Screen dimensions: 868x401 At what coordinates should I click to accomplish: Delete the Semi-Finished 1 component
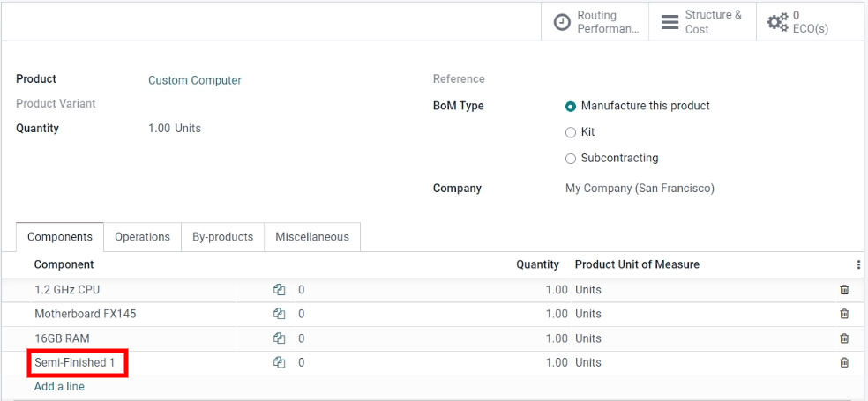pyautogui.click(x=844, y=362)
